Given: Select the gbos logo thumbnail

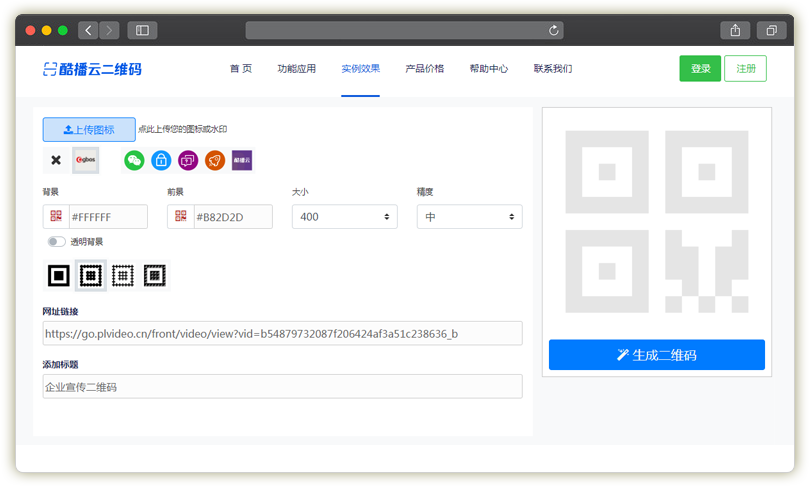Looking at the screenshot, I should (86, 160).
